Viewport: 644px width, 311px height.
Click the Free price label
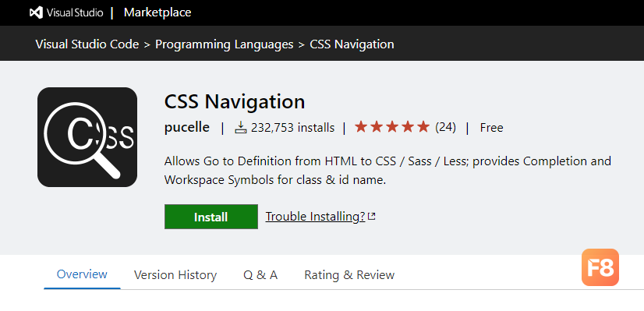point(492,128)
